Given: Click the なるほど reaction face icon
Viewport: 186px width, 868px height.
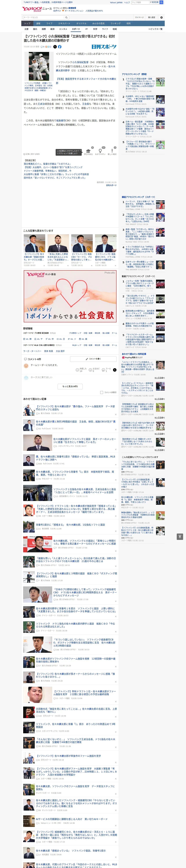Looking at the screenshot, I should [x=91, y=370].
